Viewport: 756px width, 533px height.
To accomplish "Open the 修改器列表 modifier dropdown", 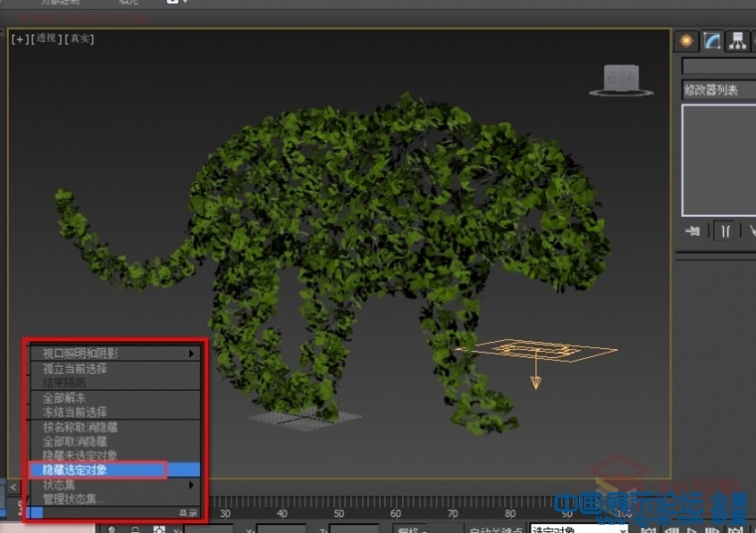I will click(x=719, y=90).
